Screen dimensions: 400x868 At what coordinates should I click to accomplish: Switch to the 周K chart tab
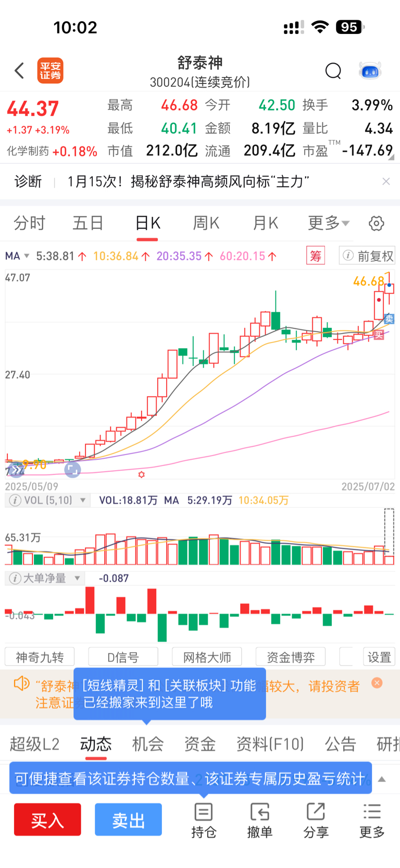pos(206,223)
